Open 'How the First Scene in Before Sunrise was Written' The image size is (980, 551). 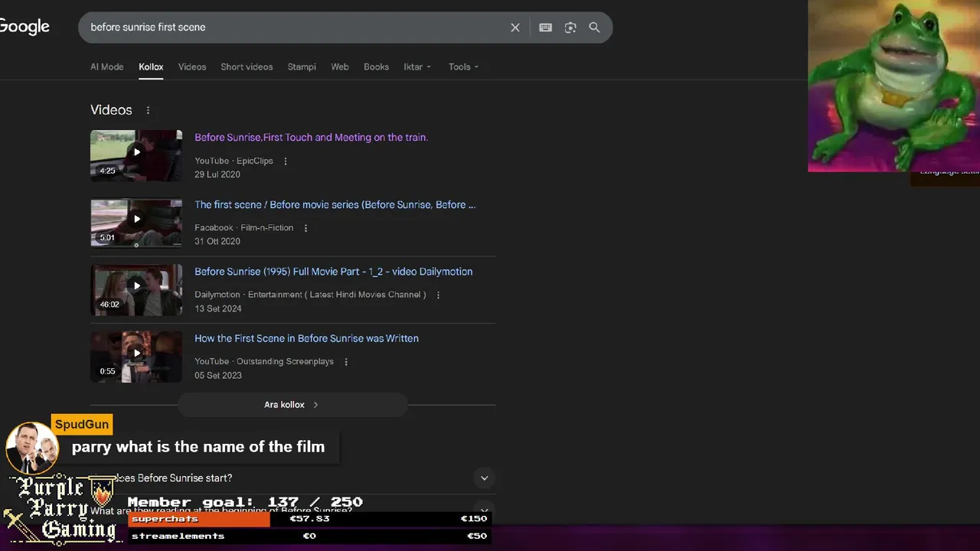click(x=306, y=338)
